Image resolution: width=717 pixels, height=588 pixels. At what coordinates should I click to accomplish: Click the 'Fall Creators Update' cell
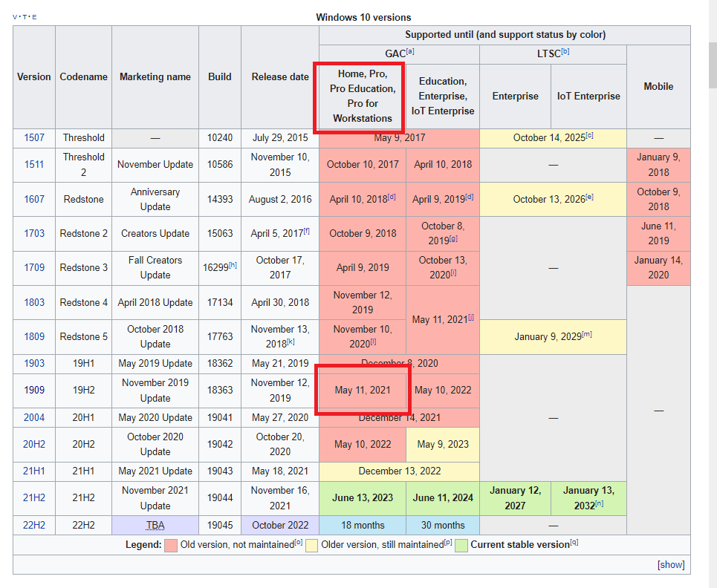[155, 268]
